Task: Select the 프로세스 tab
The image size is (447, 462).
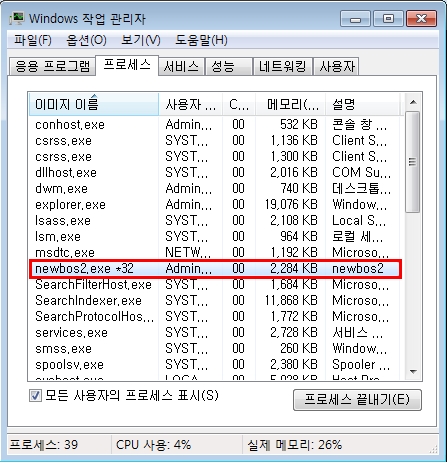Action: [x=127, y=65]
